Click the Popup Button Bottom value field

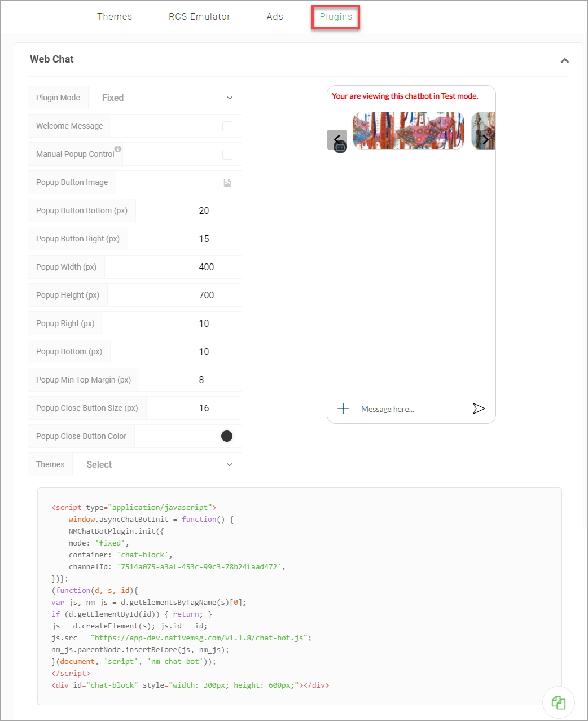click(188, 210)
